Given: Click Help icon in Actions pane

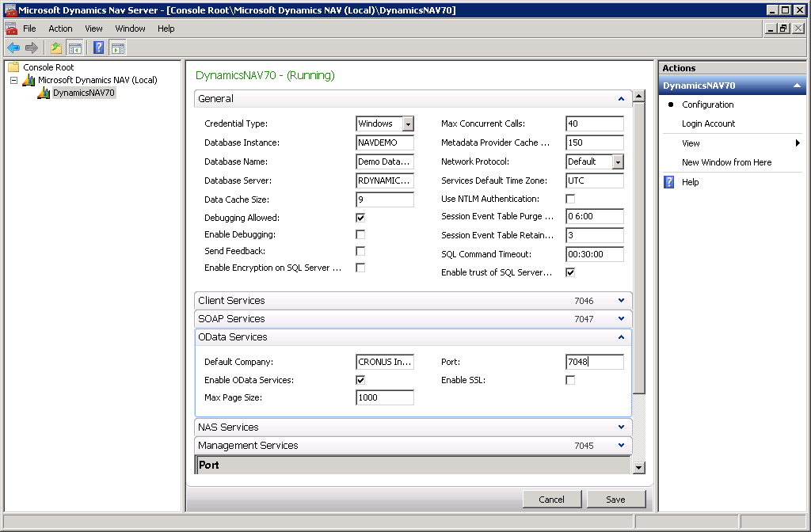Looking at the screenshot, I should pyautogui.click(x=669, y=182).
